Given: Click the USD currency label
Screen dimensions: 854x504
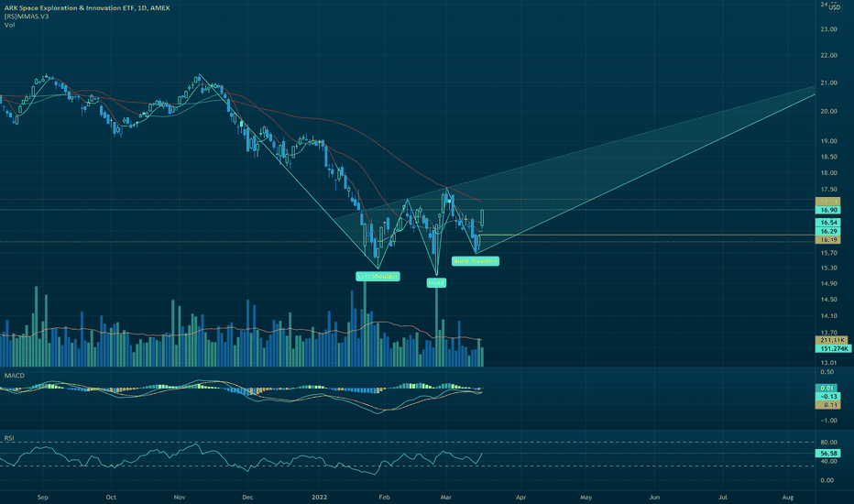Looking at the screenshot, I should (x=835, y=7).
